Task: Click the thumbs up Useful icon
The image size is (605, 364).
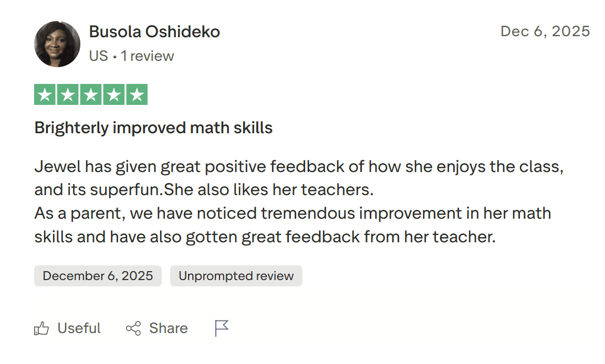Action: coord(43,328)
